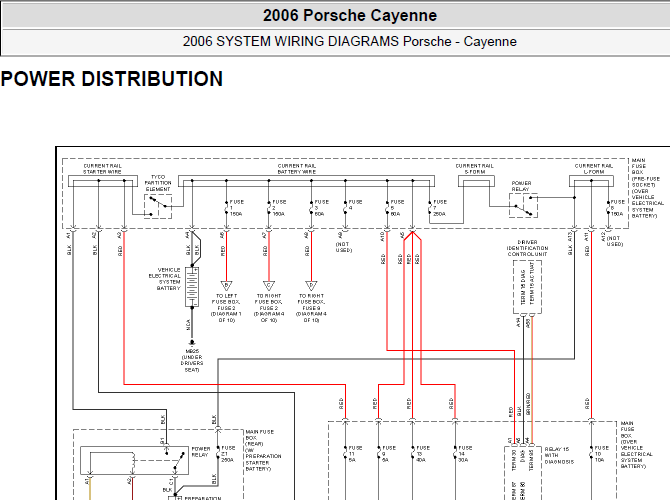Image resolution: width=670 pixels, height=500 pixels.
Task: Click the "FUSE 2 150A" label
Action: coord(279,208)
